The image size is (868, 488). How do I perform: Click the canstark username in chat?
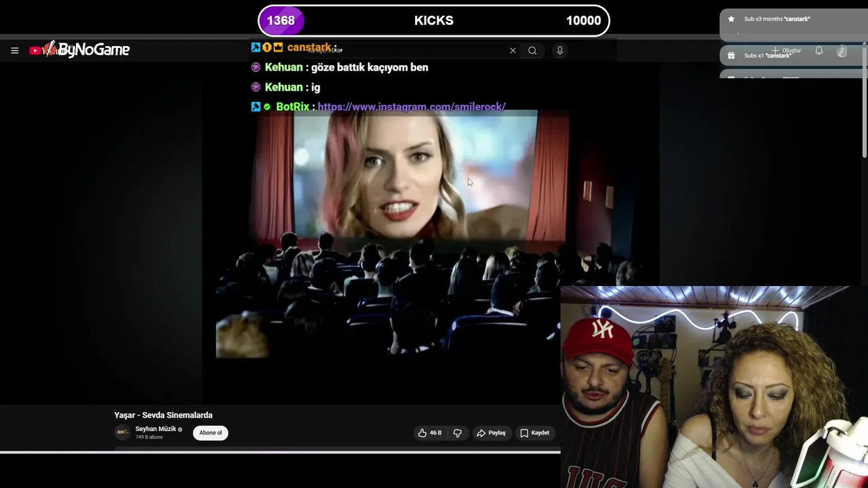pyautogui.click(x=309, y=47)
